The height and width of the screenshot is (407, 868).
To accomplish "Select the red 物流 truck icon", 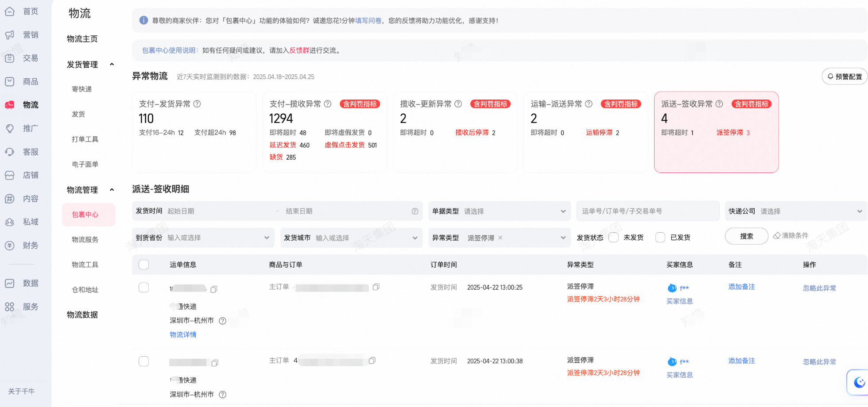I will coord(10,105).
